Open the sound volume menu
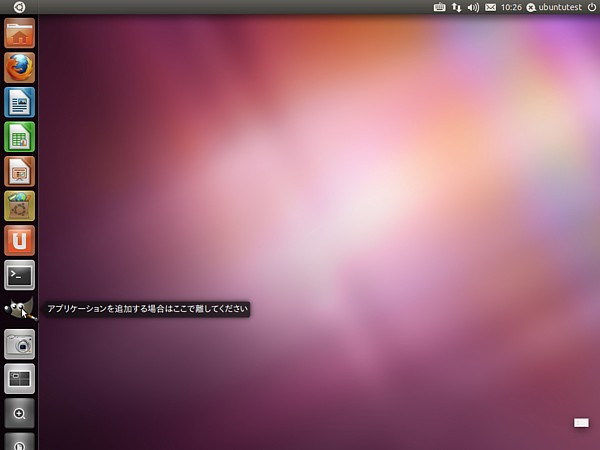 tap(473, 7)
